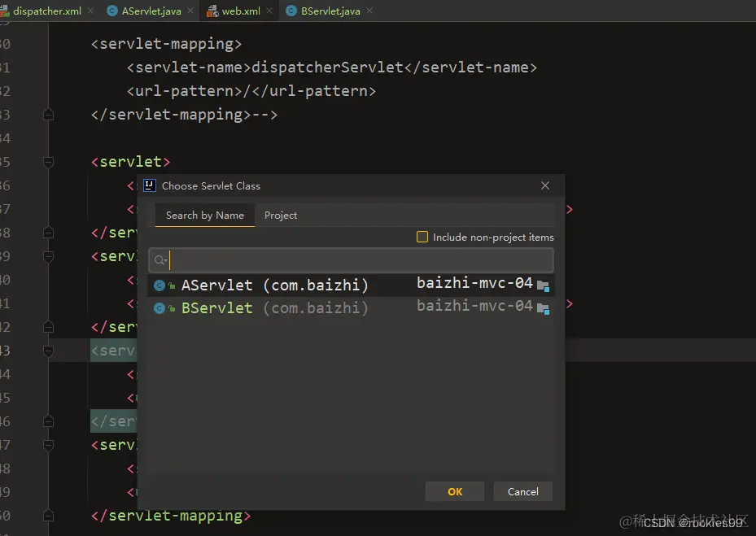Toggle the fold marker on highlighted line 43
756x536 pixels.
coord(48,351)
